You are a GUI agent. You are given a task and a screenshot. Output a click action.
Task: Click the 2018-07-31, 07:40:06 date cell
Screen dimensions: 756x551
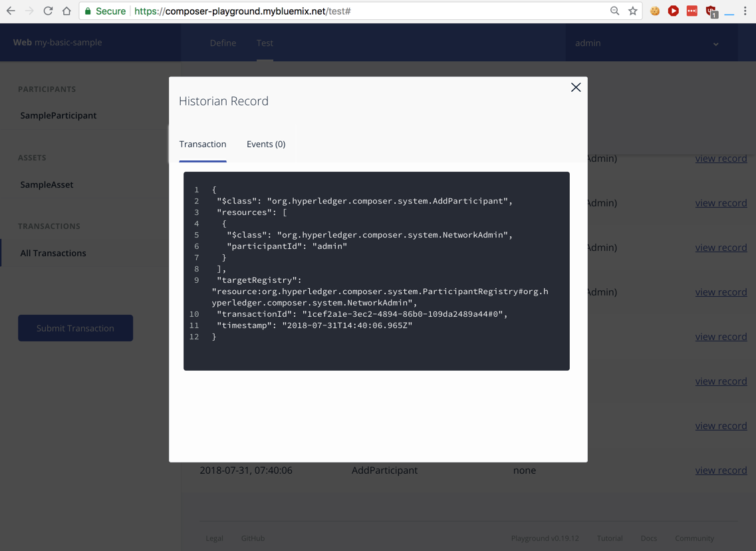pos(246,470)
